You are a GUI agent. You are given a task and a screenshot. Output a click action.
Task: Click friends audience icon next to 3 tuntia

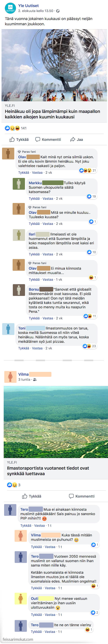pyautogui.click(x=35, y=380)
